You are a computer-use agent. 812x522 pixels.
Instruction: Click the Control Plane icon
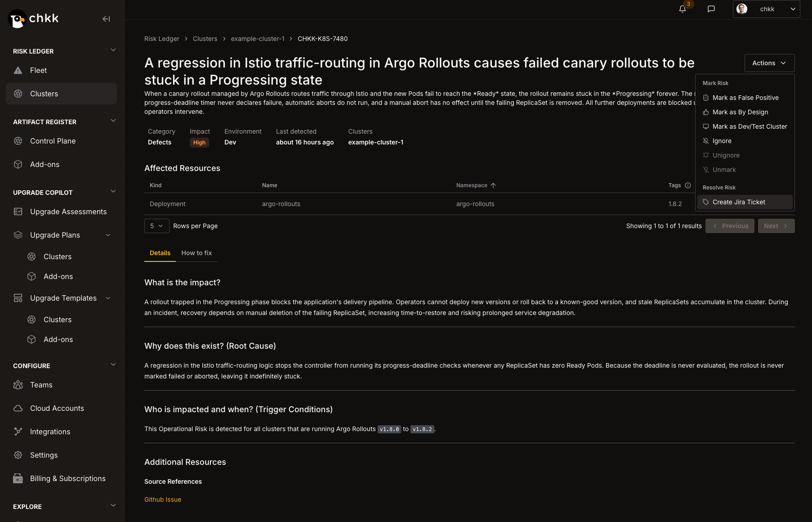tap(18, 141)
